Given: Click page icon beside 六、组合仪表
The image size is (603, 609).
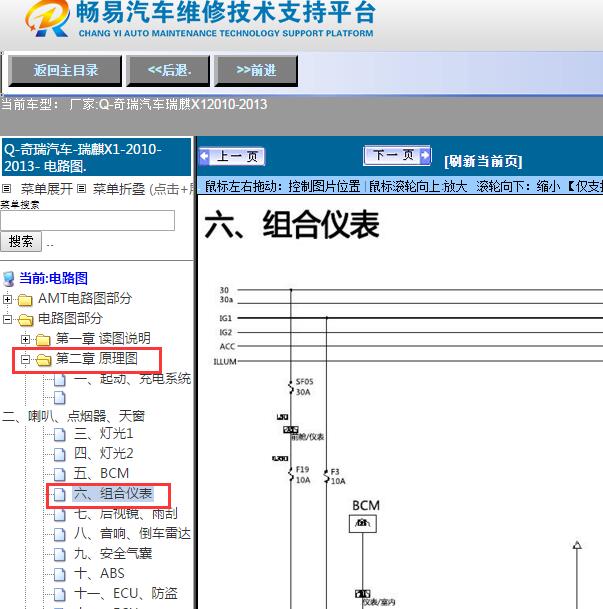Looking at the screenshot, I should pyautogui.click(x=59, y=494).
